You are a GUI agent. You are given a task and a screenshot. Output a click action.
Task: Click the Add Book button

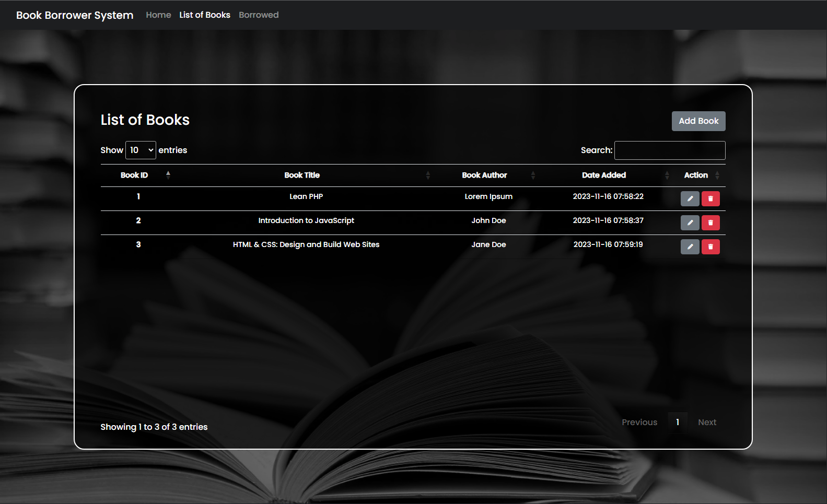click(698, 121)
